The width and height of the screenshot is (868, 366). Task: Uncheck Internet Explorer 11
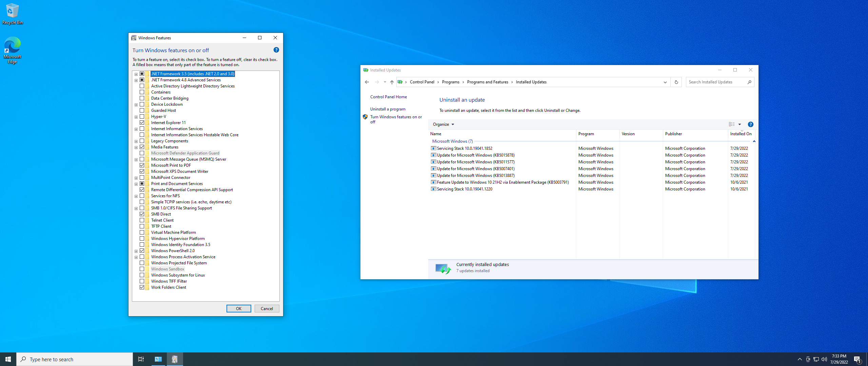click(142, 123)
